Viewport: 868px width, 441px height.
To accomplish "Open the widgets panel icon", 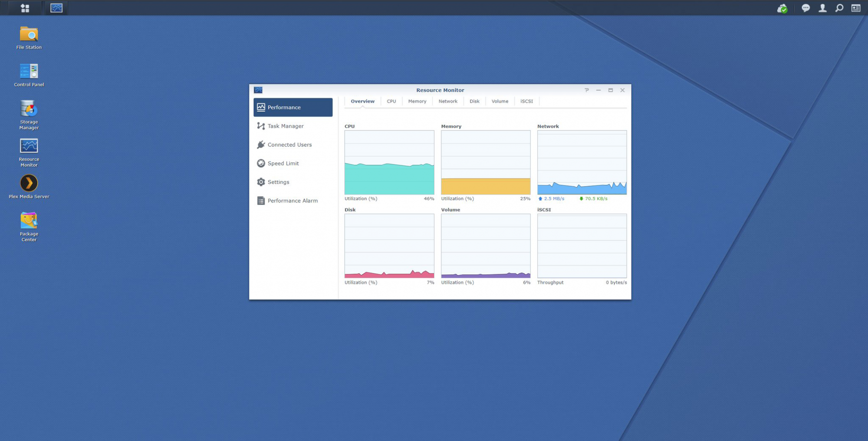I will coord(856,8).
